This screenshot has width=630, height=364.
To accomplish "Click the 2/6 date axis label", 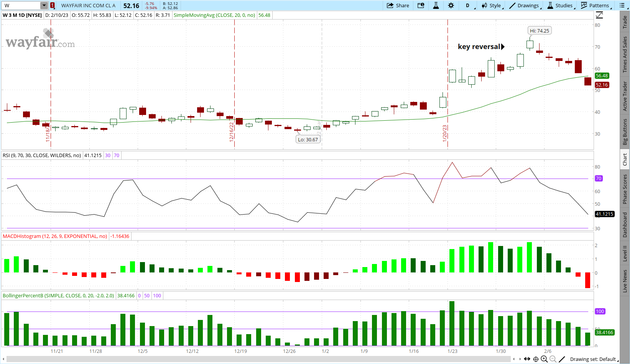I will click(548, 351).
